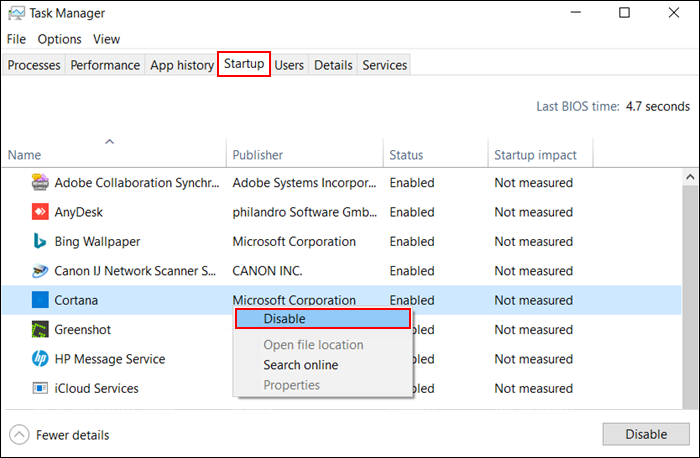Choose Disable in the context menu
Image resolution: width=700 pixels, height=458 pixels.
tap(323, 319)
